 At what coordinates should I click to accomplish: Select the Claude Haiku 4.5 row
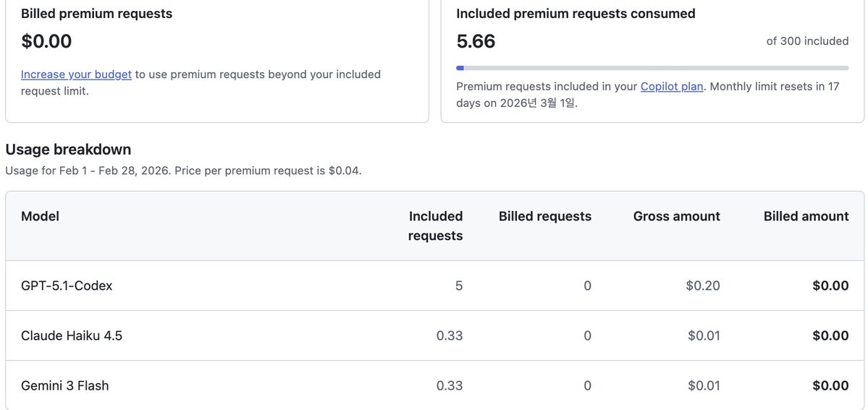(x=72, y=336)
